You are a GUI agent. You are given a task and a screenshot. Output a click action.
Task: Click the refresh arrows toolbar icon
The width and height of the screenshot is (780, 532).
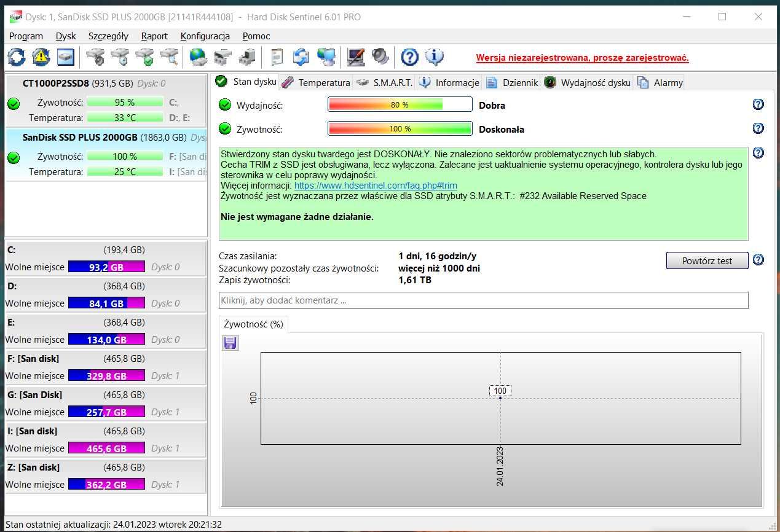pos(17,58)
